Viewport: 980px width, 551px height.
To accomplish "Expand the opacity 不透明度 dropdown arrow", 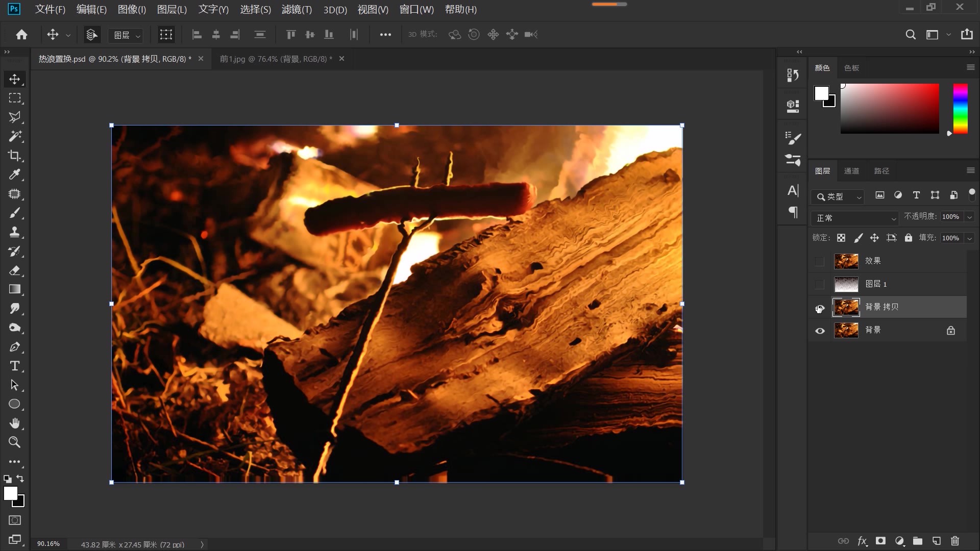I will [969, 217].
